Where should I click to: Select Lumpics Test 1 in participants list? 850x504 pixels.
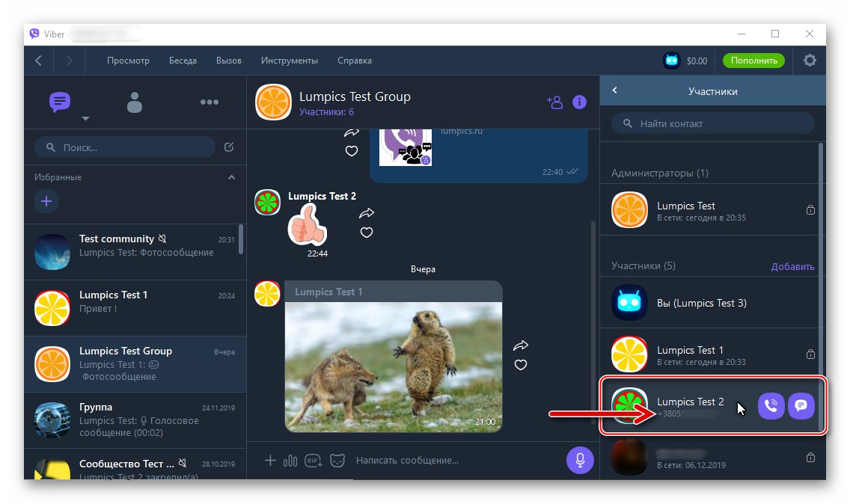click(710, 354)
